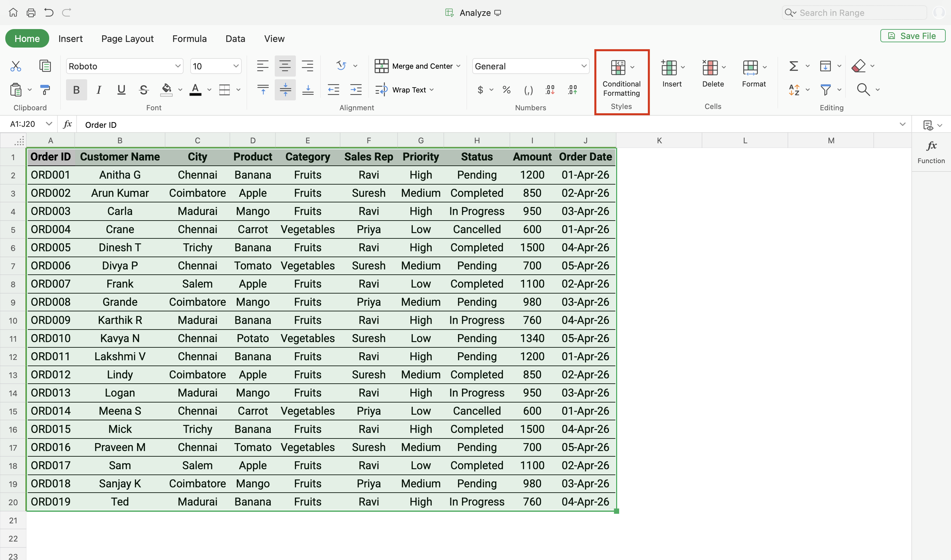Toggle Strikethrough formatting
Image resolution: width=951 pixels, height=560 pixels.
point(143,90)
